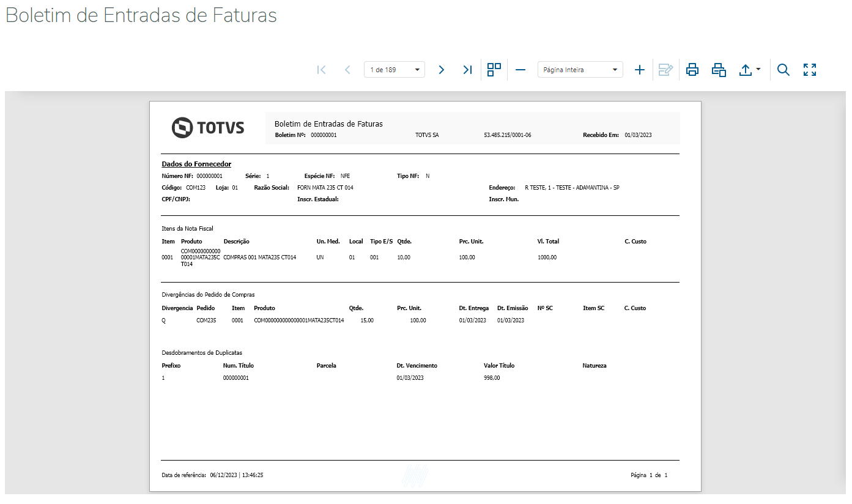The height and width of the screenshot is (504, 852).
Task: Jump to the first report page
Action: (322, 70)
